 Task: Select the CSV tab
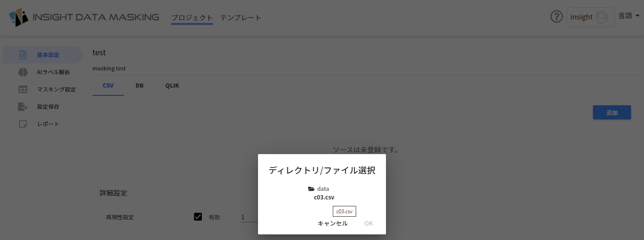(x=108, y=85)
